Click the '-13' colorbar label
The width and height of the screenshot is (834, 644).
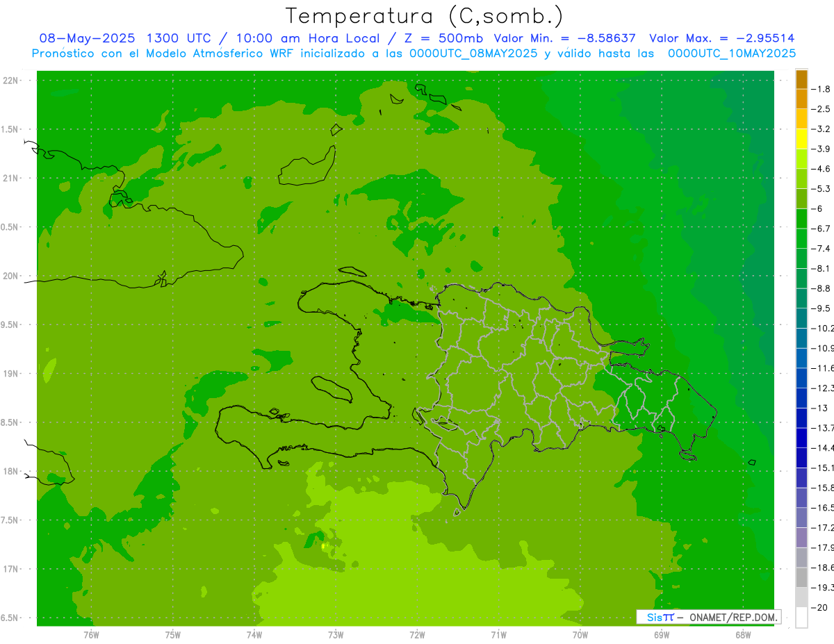tap(819, 408)
